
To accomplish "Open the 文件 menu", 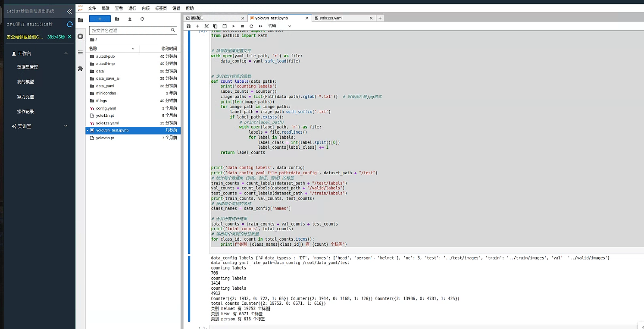I will 92,8.
